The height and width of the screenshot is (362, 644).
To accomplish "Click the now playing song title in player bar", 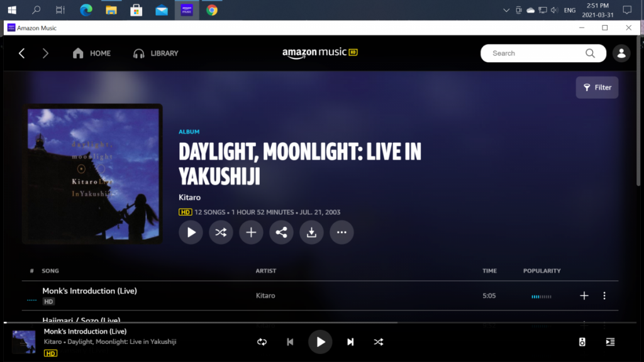I will tap(85, 332).
